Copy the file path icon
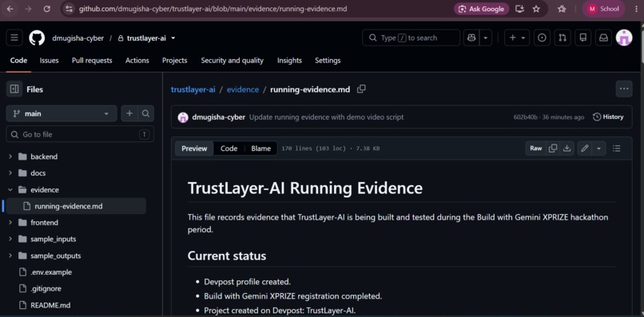The width and height of the screenshot is (644, 317). 361,89
